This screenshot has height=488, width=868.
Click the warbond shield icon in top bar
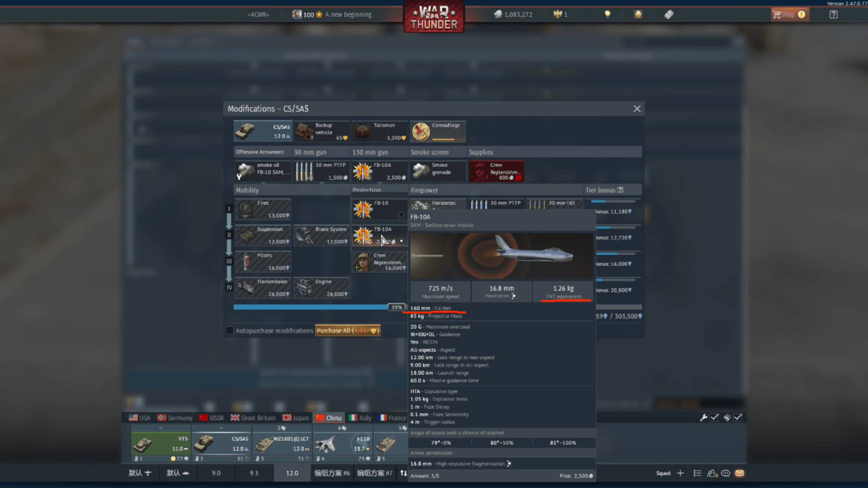(x=638, y=14)
